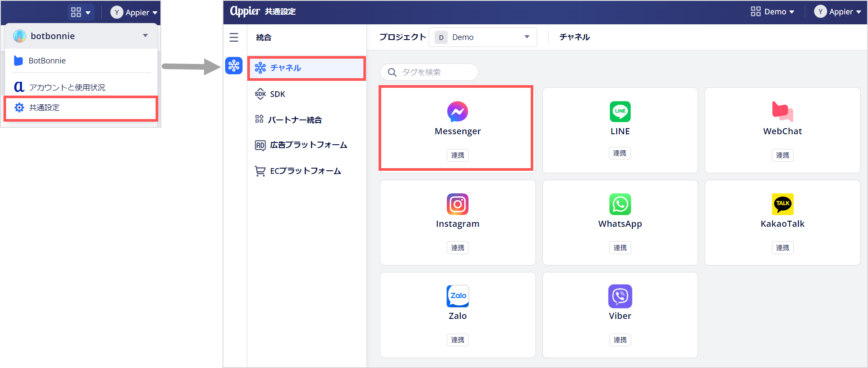Click the botbonnie avatar icon

(x=20, y=36)
